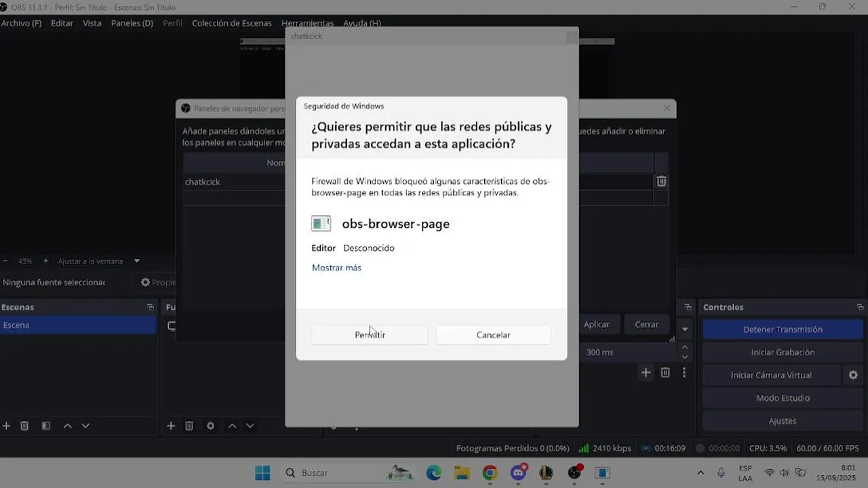This screenshot has height=488, width=868.
Task: Open File Explorer from the taskbar
Action: click(x=462, y=472)
